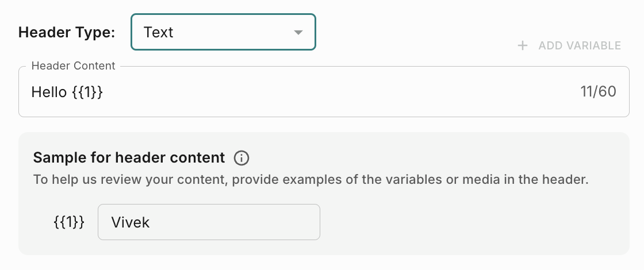Focus the sample input containing Vivek
This screenshot has height=270, width=644.
tap(209, 222)
